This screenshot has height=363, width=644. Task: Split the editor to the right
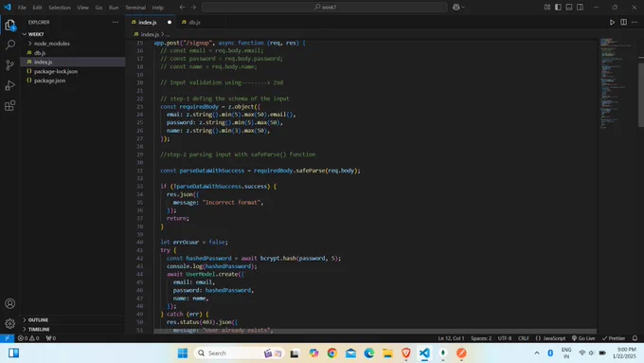click(623, 22)
